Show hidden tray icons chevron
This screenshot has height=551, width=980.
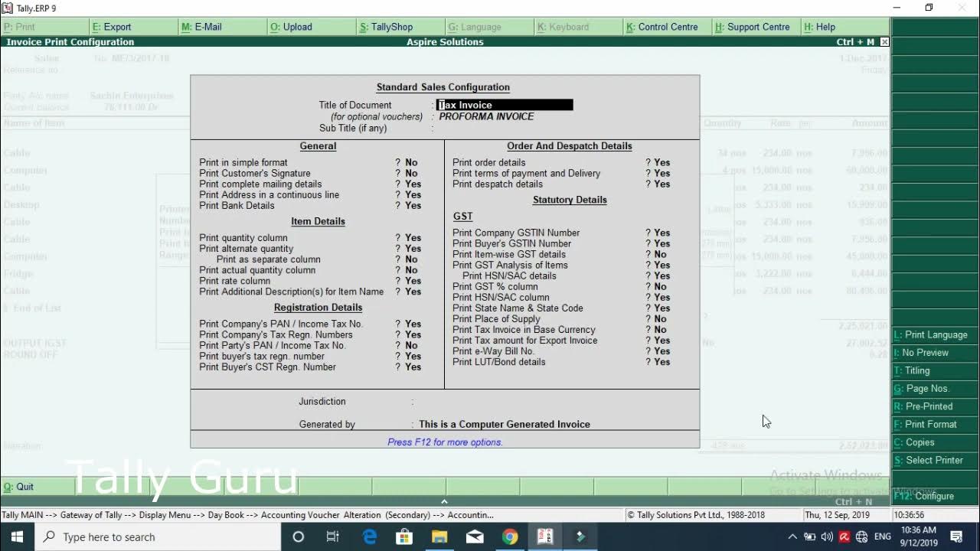pos(792,536)
